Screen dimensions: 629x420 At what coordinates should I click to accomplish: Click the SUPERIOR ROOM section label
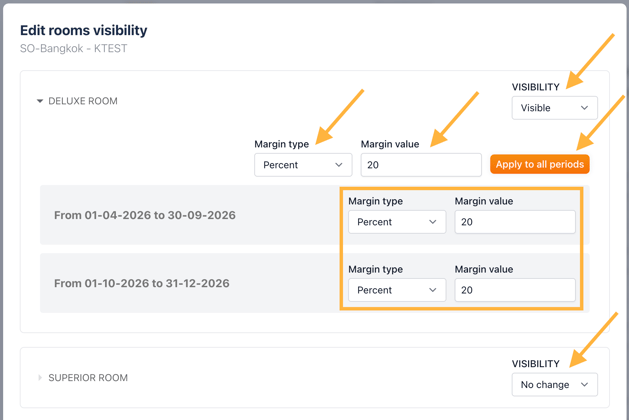pyautogui.click(x=88, y=378)
